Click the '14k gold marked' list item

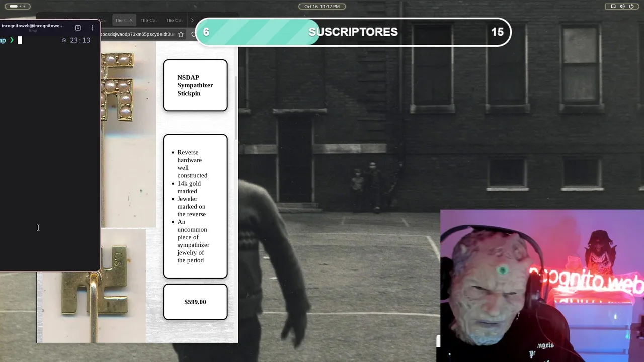click(x=189, y=187)
